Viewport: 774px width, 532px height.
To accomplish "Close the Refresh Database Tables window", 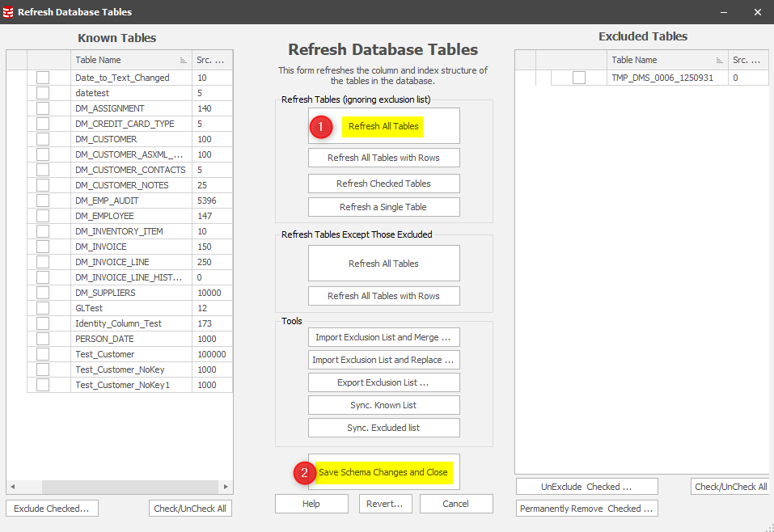I will [757, 12].
